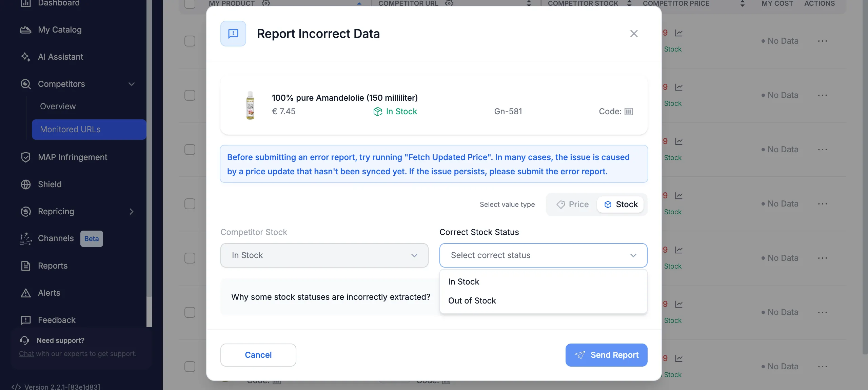Click the AI Assistant sparkle icon
The image size is (868, 390).
click(x=26, y=57)
